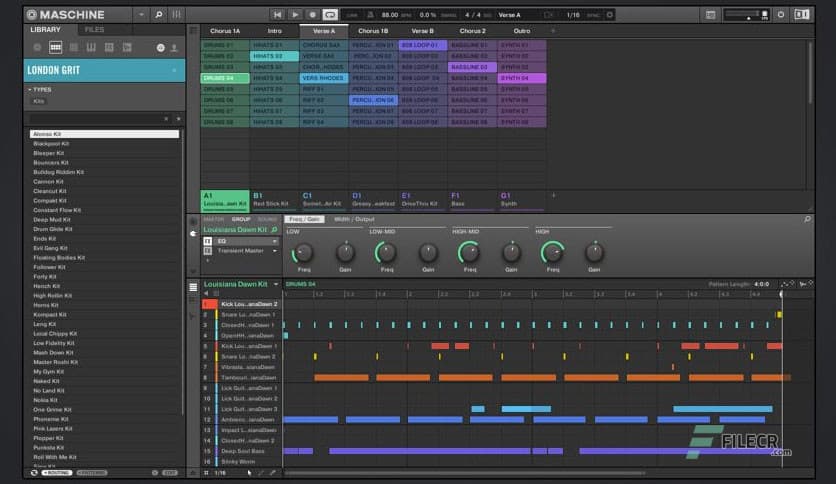Select the Projects file type icon in the browser
Screen dimensions: 836x484
37,47
